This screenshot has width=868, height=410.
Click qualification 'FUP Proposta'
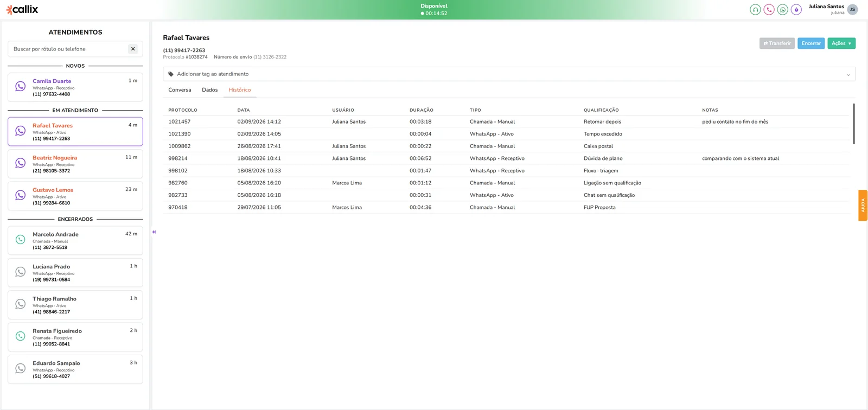pyautogui.click(x=599, y=208)
